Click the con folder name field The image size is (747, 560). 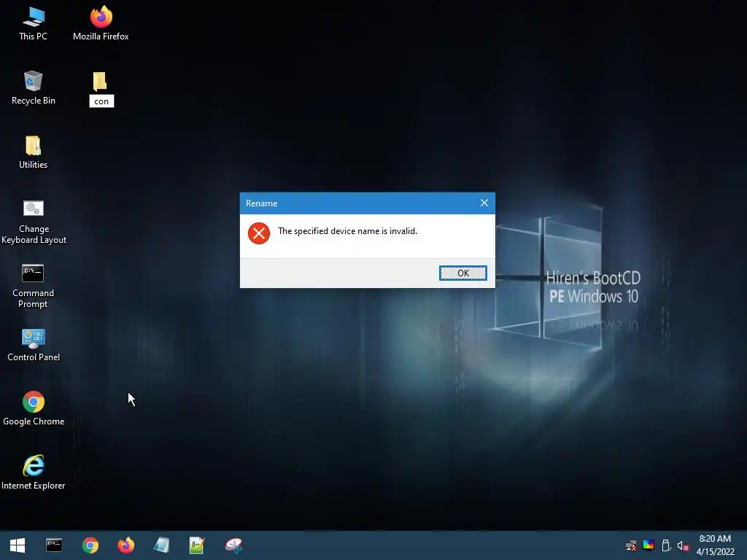[101, 101]
